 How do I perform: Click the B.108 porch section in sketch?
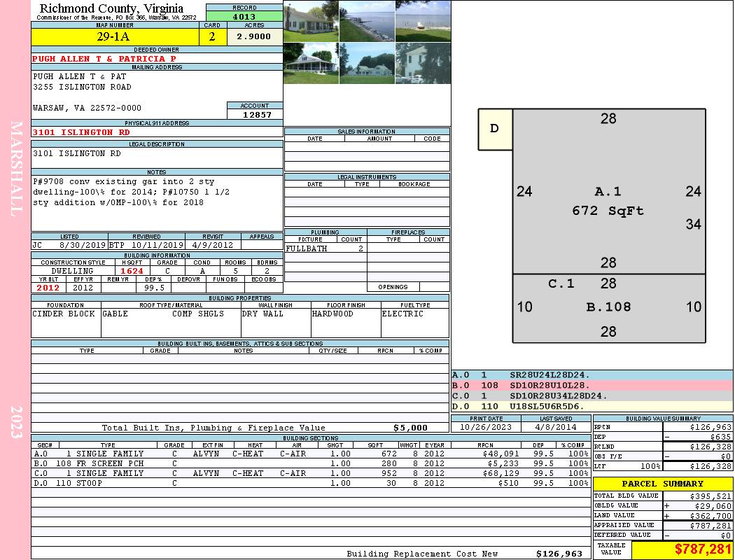608,308
